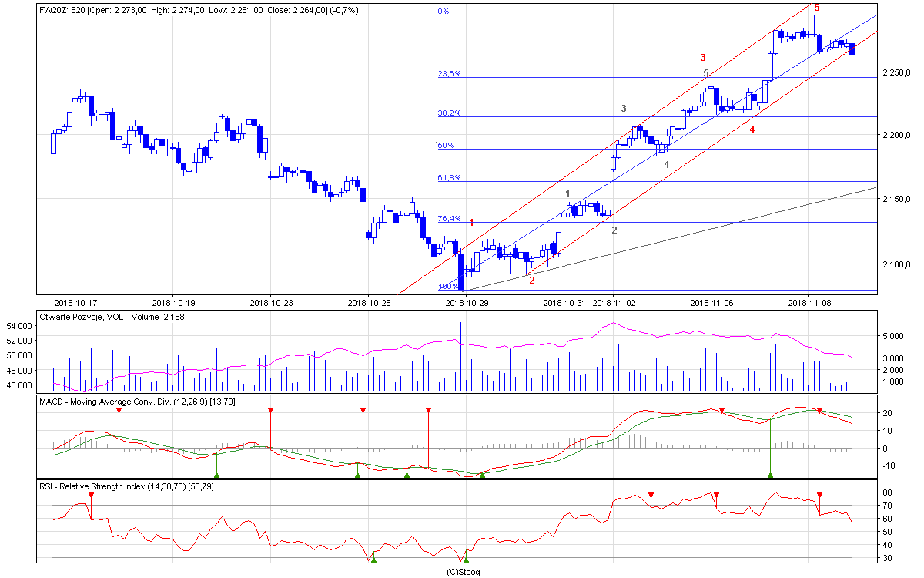Screen dimensions: 924x578
Task: Click the rightmost red triangle marker in MACD panel
Action: [x=819, y=410]
